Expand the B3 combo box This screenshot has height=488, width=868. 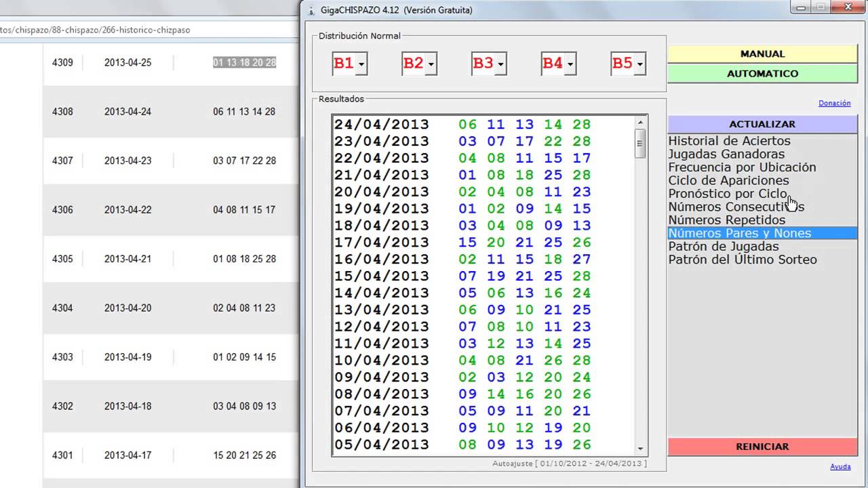pos(501,64)
